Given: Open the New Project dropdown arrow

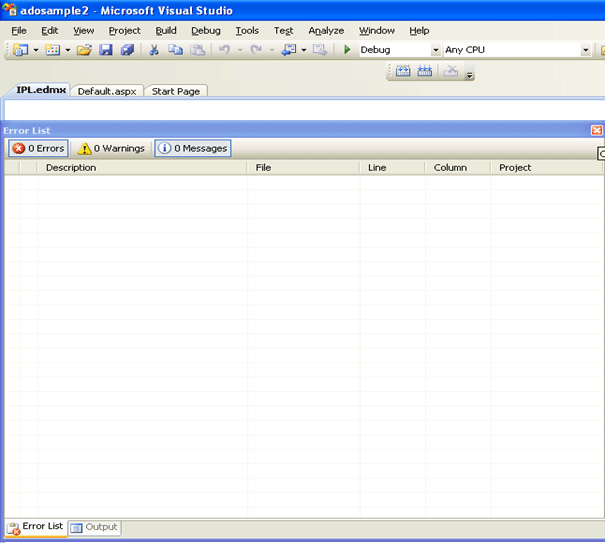Looking at the screenshot, I should coord(36,50).
